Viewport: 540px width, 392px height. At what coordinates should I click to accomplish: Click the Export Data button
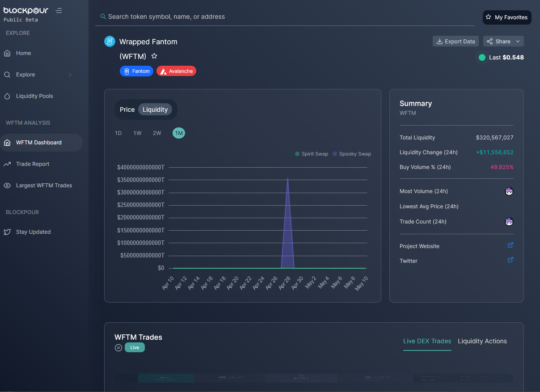[x=456, y=42]
